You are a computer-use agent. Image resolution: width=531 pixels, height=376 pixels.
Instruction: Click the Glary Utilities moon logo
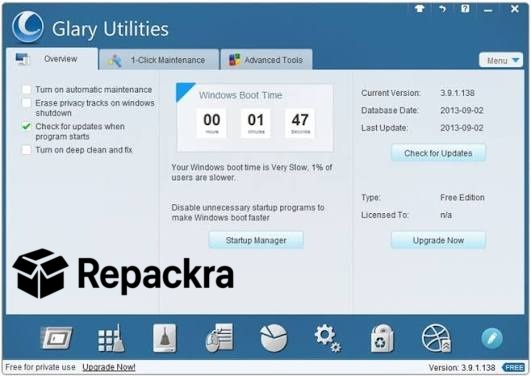(x=28, y=27)
